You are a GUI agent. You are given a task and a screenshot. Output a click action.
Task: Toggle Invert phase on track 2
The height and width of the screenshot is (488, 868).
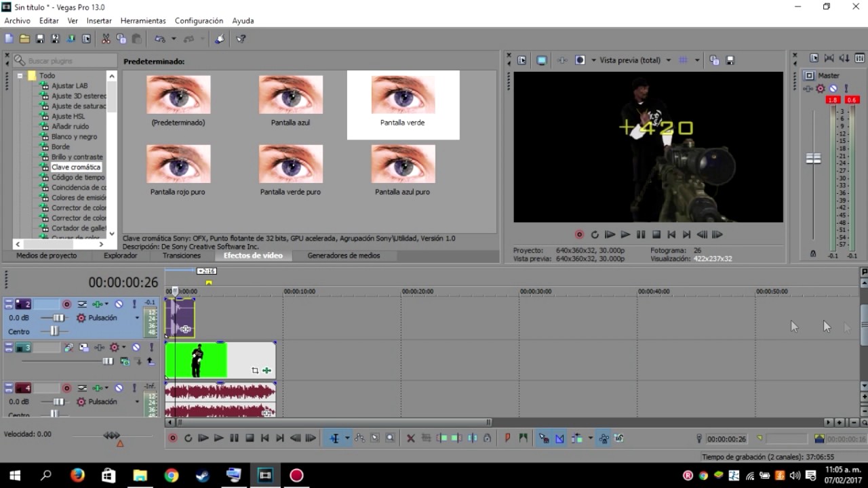pos(82,304)
